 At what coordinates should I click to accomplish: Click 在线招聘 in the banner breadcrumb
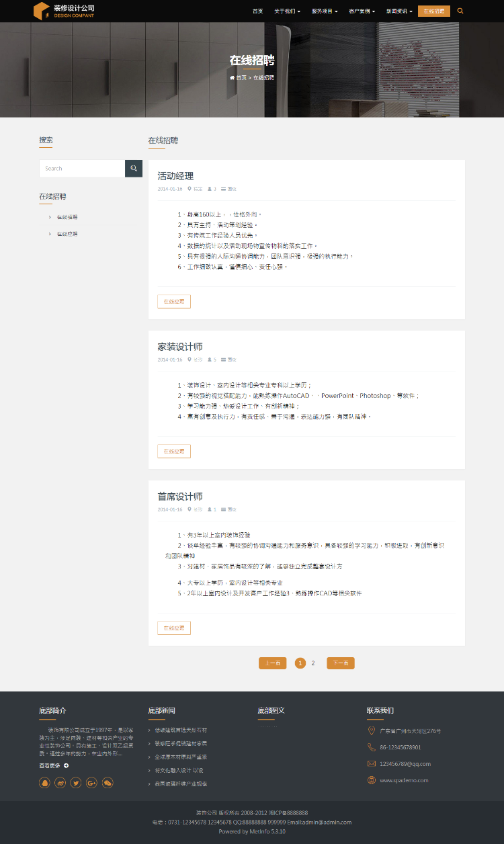[x=263, y=77]
